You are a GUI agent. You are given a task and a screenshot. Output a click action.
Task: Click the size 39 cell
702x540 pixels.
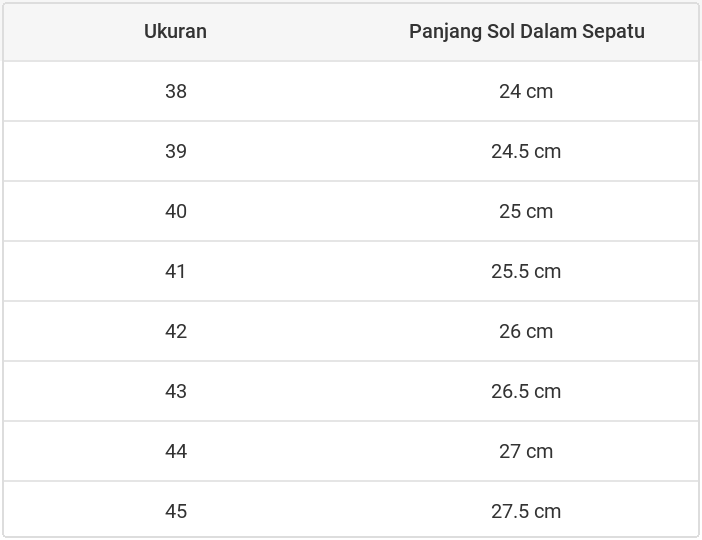click(176, 151)
